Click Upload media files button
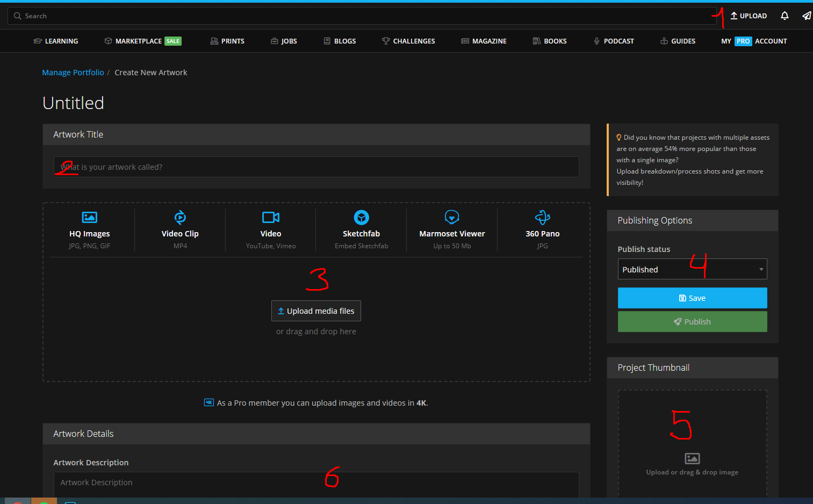 coord(316,311)
